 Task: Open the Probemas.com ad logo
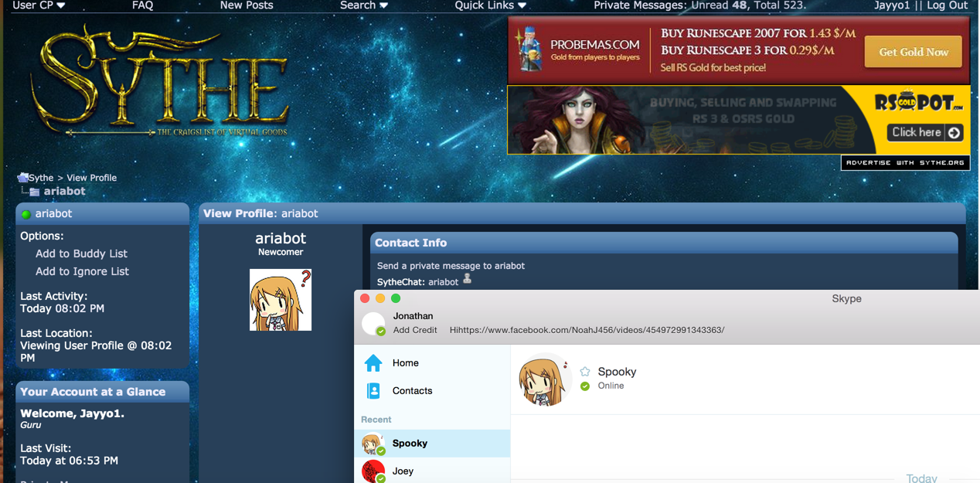(x=578, y=50)
